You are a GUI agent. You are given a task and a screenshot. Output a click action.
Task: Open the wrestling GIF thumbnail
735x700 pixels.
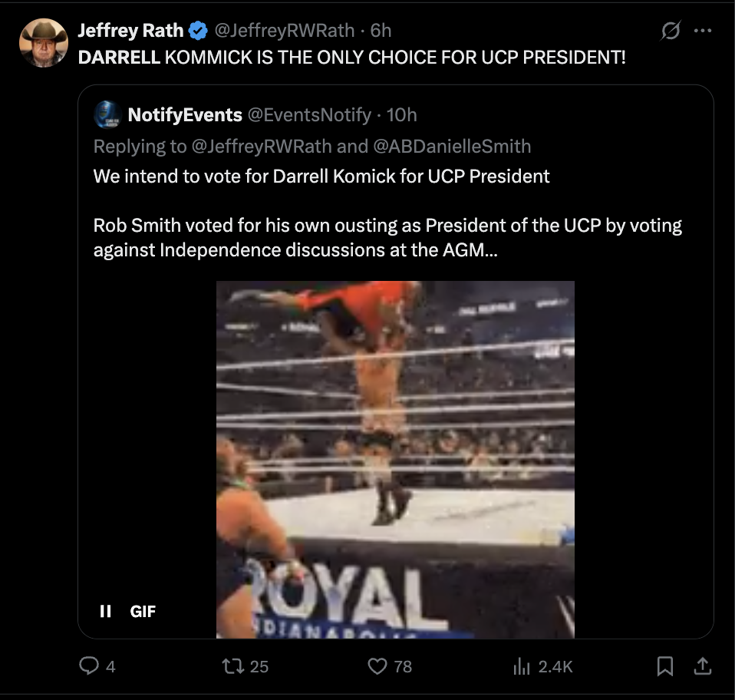[x=395, y=459]
